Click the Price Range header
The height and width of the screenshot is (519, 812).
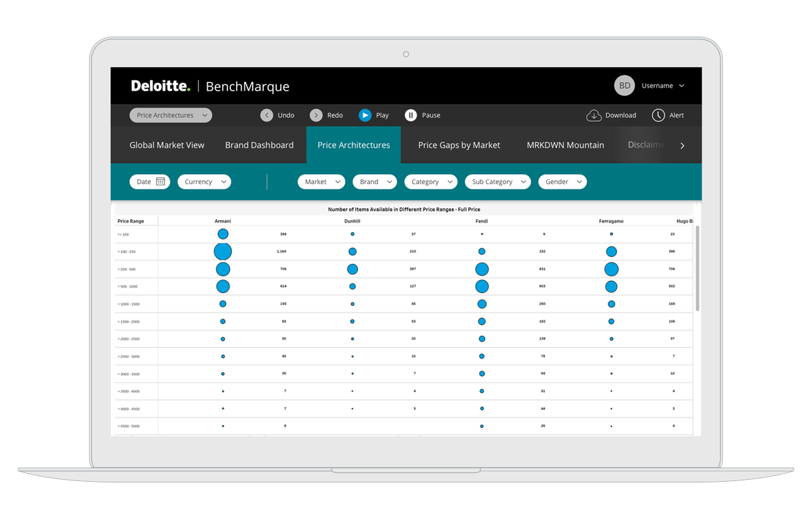point(131,221)
